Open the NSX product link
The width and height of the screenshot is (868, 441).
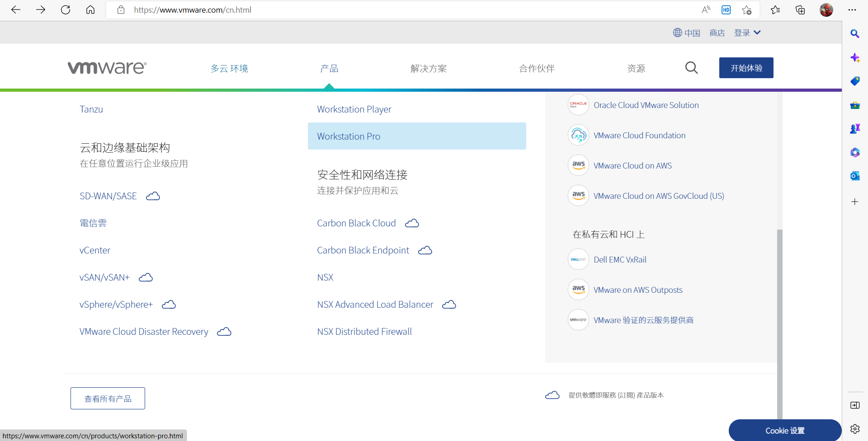point(325,277)
